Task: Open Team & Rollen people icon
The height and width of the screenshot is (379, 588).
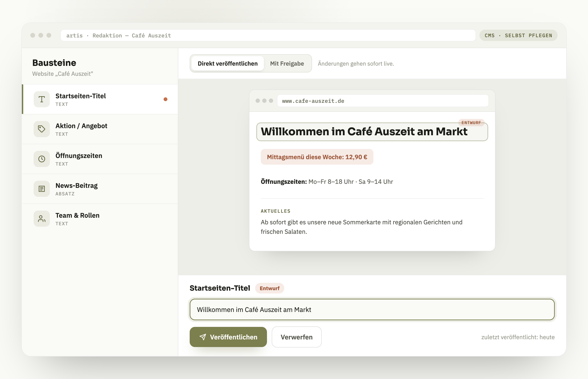Action: pos(42,219)
